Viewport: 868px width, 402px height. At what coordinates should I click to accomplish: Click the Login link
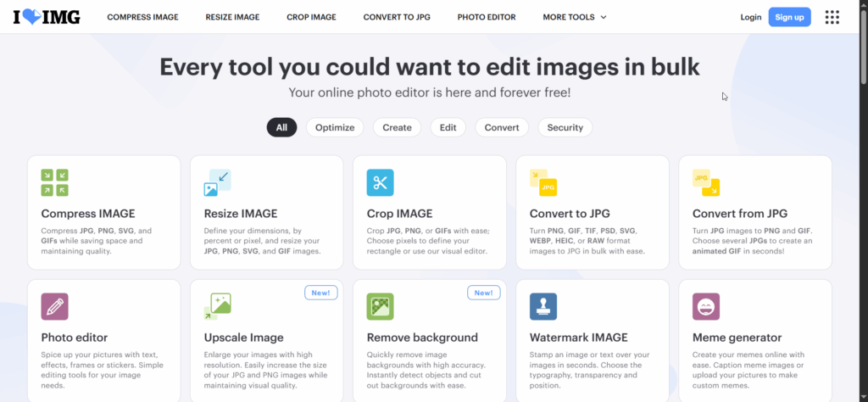coord(750,17)
